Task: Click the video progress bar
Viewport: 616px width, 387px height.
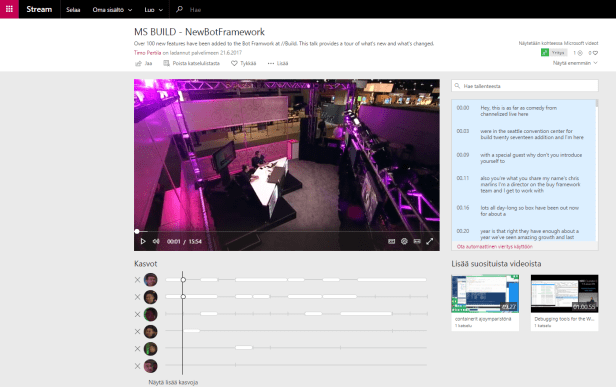Action: [x=287, y=231]
